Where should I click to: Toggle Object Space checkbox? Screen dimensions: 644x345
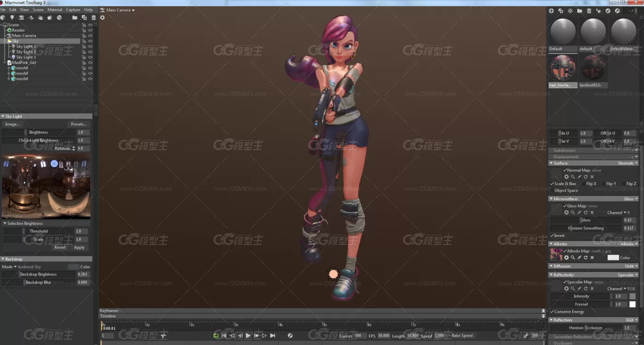click(552, 190)
